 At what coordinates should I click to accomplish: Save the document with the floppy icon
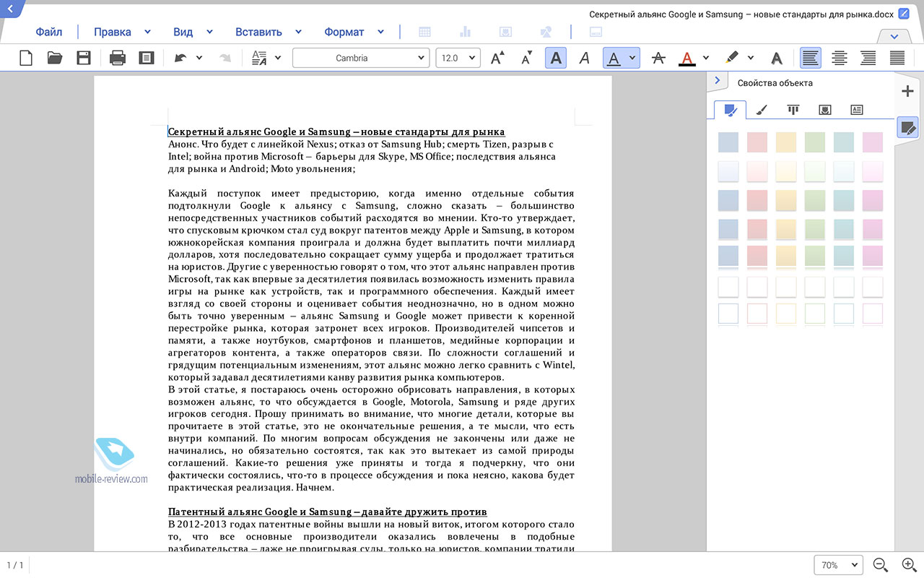[84, 58]
